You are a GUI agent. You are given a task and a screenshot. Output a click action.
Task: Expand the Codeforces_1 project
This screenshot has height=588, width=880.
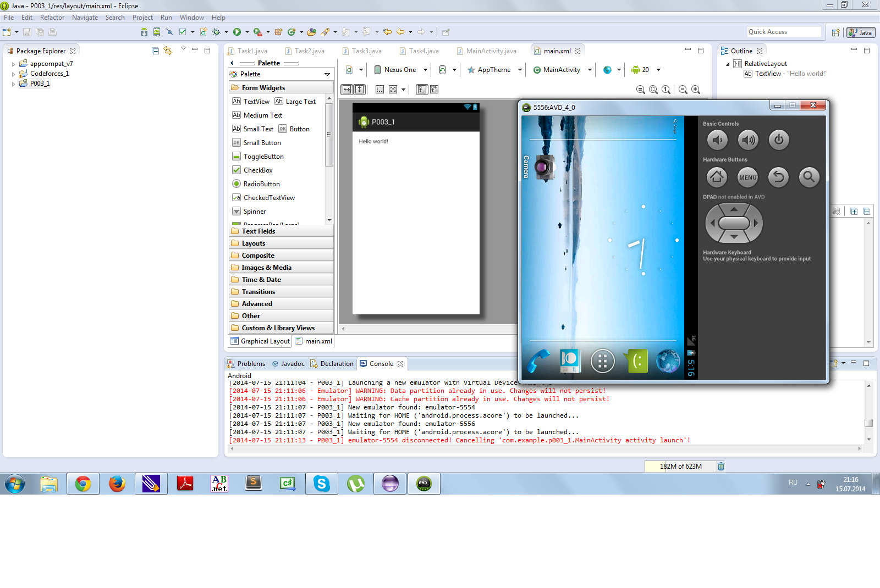pyautogui.click(x=14, y=74)
